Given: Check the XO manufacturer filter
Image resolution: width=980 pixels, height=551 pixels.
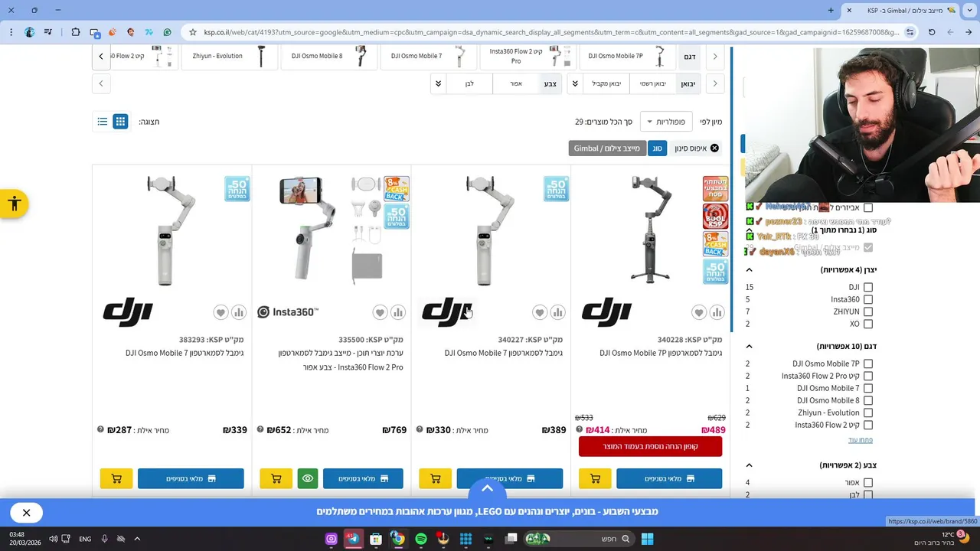Looking at the screenshot, I should [x=867, y=324].
